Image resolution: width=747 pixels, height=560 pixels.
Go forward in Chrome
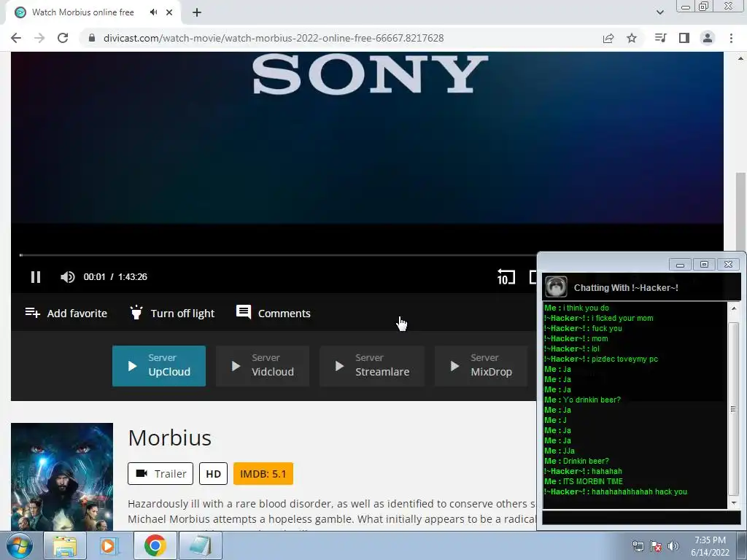click(39, 38)
